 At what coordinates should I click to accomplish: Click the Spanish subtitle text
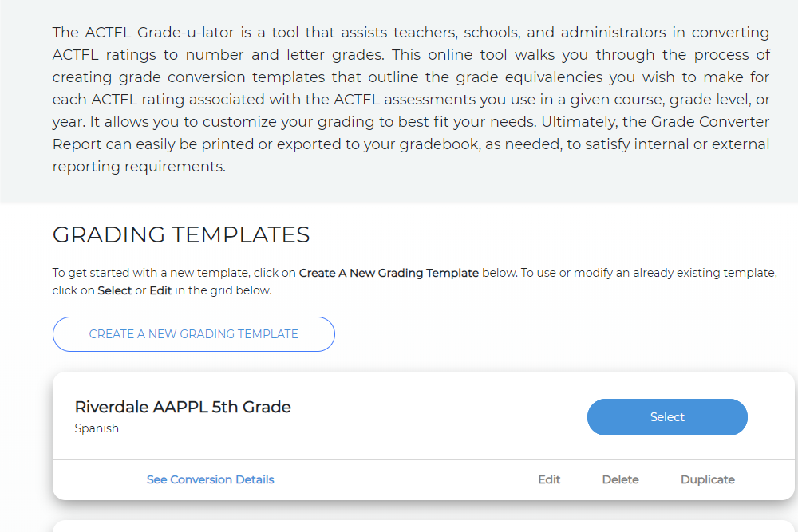(97, 428)
